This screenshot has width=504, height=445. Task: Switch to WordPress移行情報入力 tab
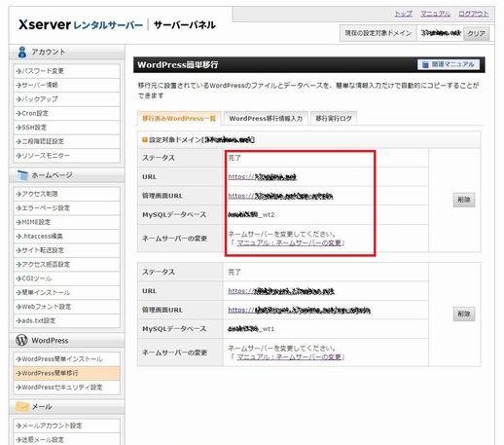(266, 119)
